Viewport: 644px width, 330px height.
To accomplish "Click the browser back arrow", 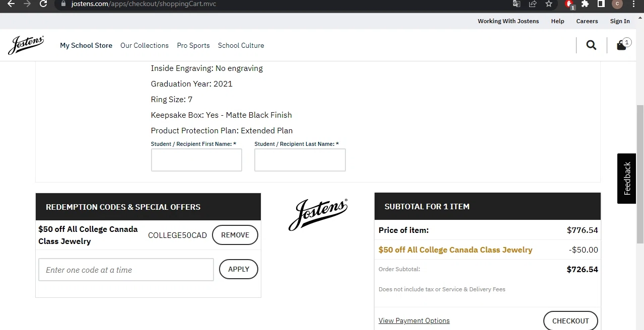I will click(11, 4).
